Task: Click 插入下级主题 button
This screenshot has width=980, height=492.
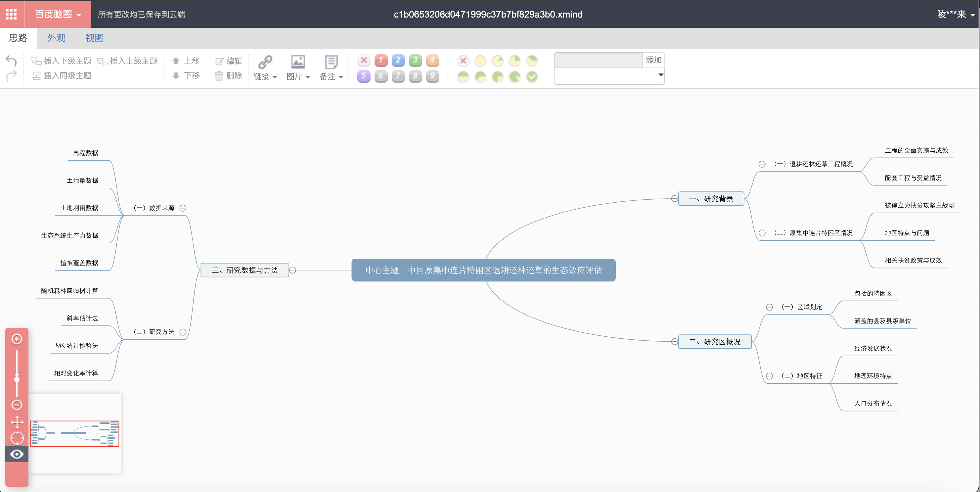Action: pyautogui.click(x=61, y=61)
